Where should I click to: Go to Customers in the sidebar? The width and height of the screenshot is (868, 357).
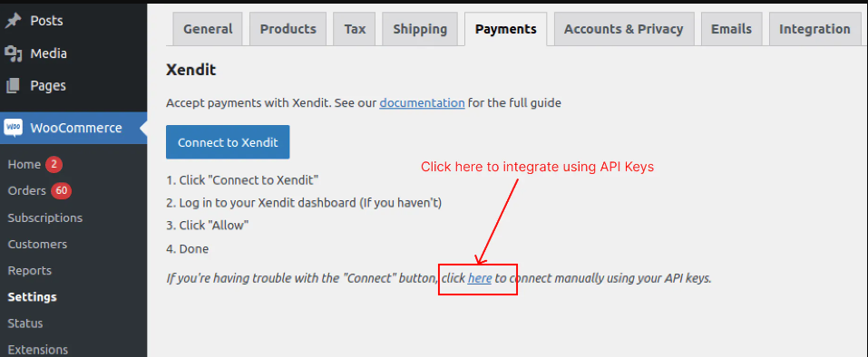click(37, 245)
